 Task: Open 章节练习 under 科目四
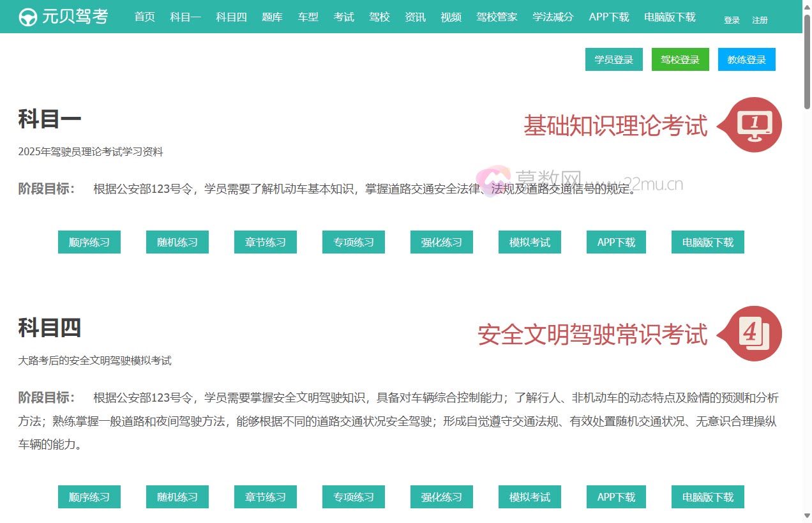click(266, 497)
